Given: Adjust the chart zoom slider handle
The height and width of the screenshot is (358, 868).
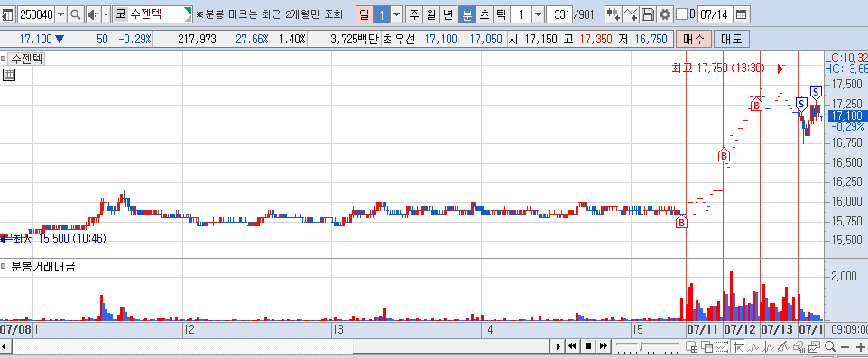Looking at the screenshot, I should pyautogui.click(x=641, y=346).
